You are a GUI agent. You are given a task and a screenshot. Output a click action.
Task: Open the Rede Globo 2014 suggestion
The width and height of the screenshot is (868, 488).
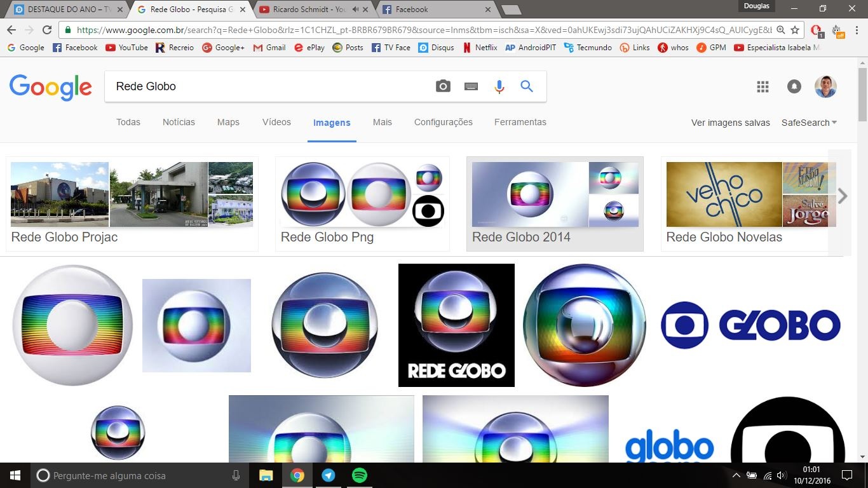tap(555, 204)
